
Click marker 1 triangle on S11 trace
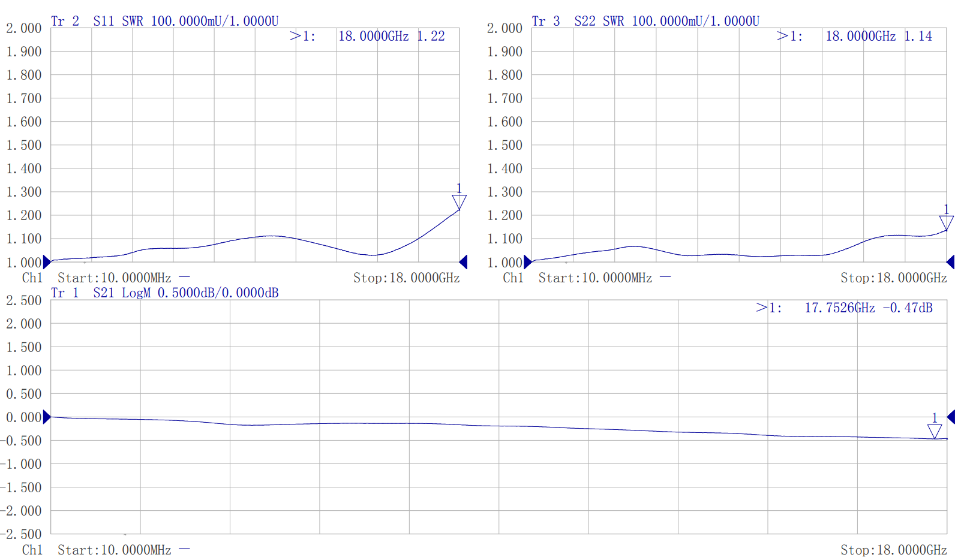coord(459,201)
